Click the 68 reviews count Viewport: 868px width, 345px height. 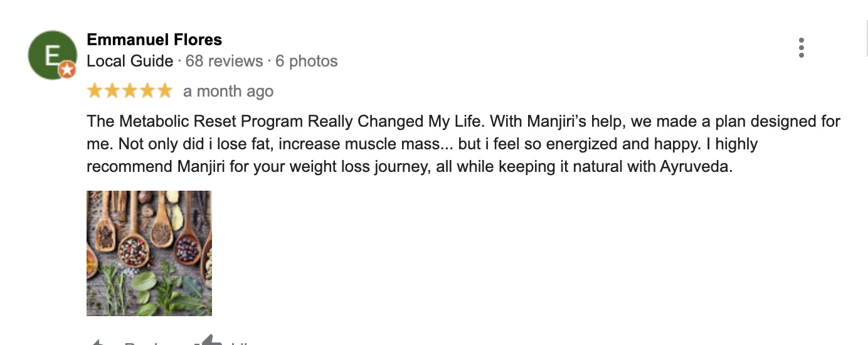click(224, 61)
